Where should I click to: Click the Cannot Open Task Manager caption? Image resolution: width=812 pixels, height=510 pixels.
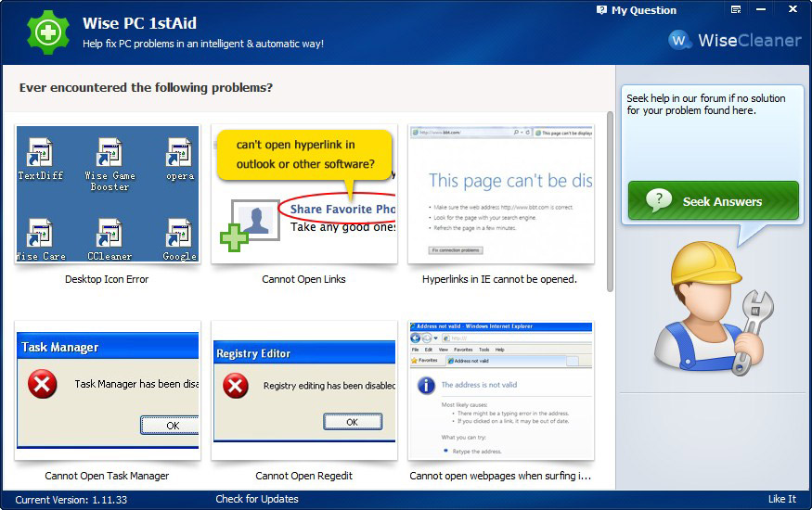[x=107, y=476]
